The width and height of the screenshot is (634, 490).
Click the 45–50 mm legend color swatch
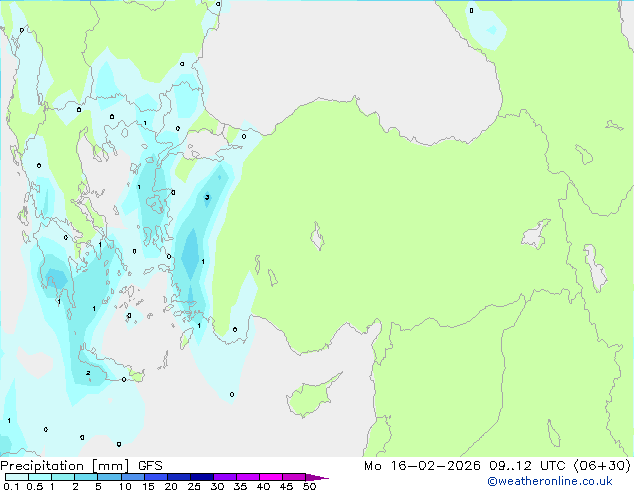294,477
